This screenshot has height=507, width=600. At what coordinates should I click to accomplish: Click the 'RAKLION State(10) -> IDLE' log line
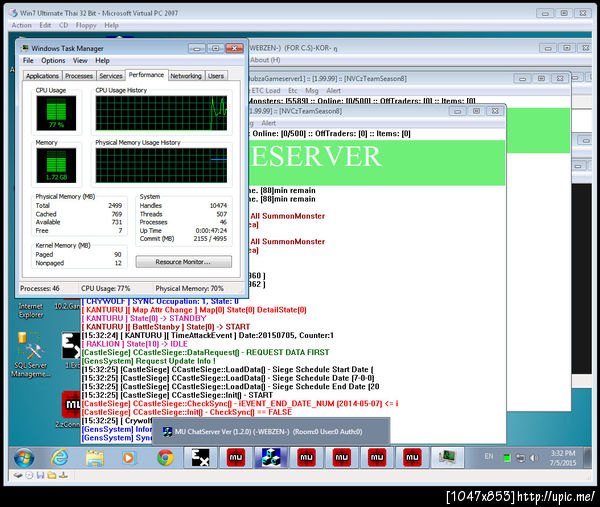(x=135, y=344)
